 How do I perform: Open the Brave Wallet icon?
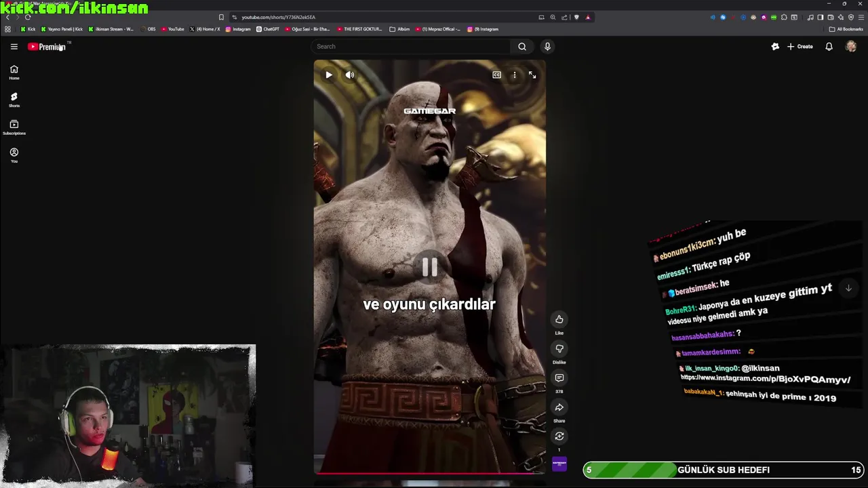click(x=831, y=17)
